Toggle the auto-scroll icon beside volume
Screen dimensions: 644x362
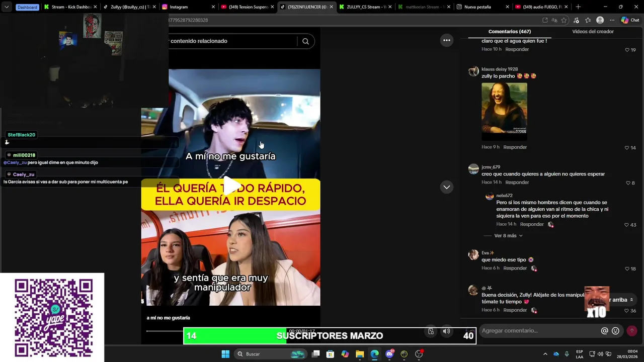coord(431,331)
